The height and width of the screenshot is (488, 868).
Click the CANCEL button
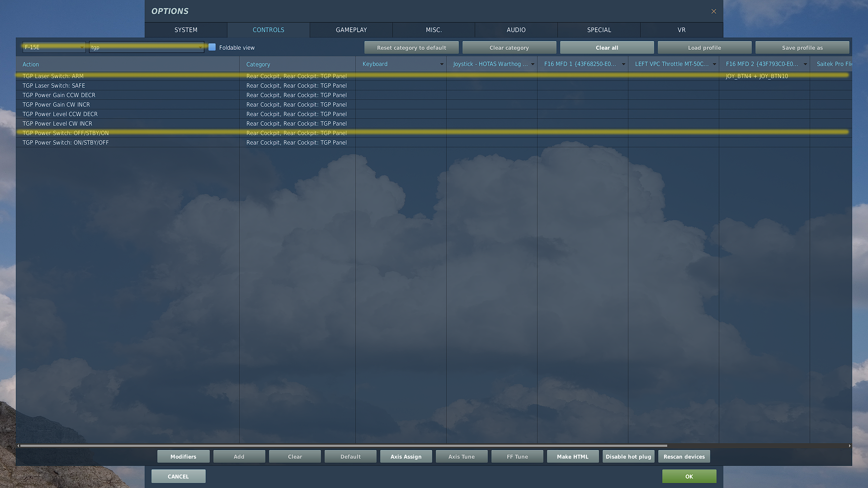(178, 476)
